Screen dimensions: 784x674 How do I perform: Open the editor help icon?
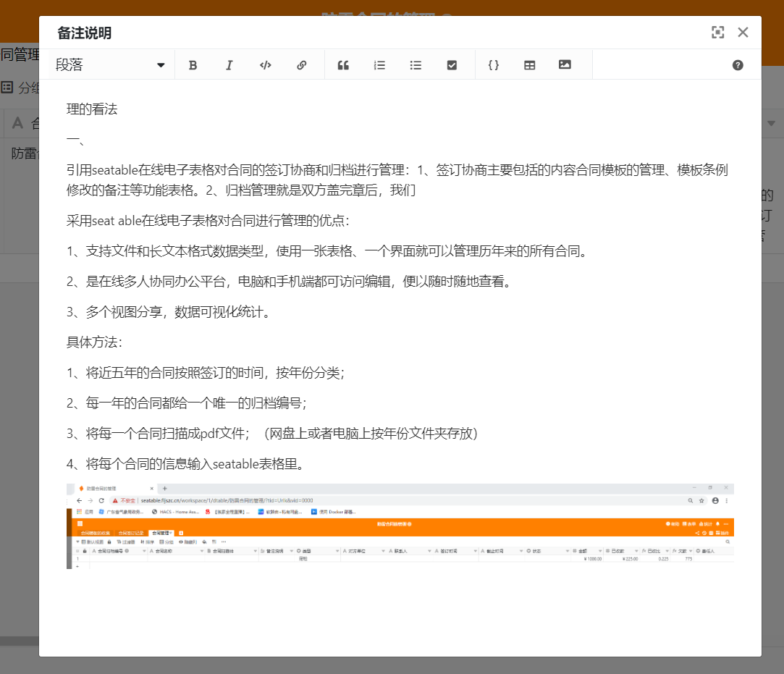pyautogui.click(x=738, y=65)
